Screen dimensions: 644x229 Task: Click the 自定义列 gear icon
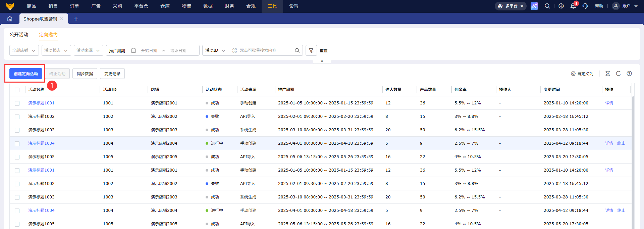tap(573, 74)
